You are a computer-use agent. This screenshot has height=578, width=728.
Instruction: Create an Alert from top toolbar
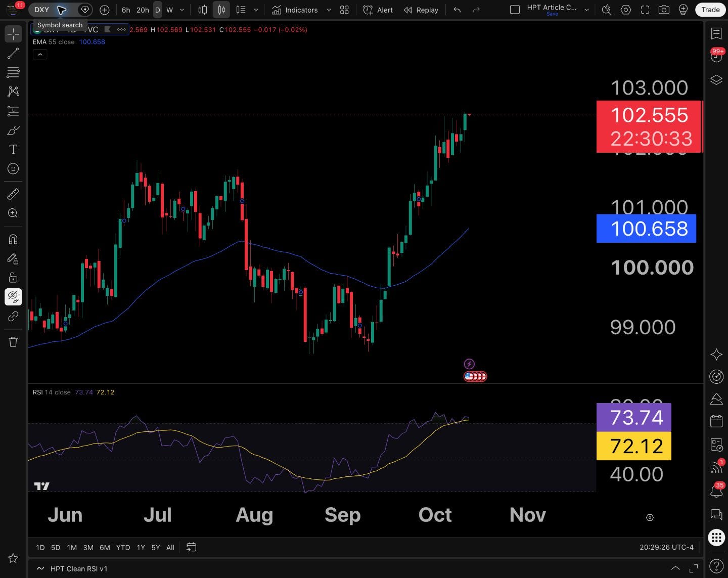pos(378,10)
